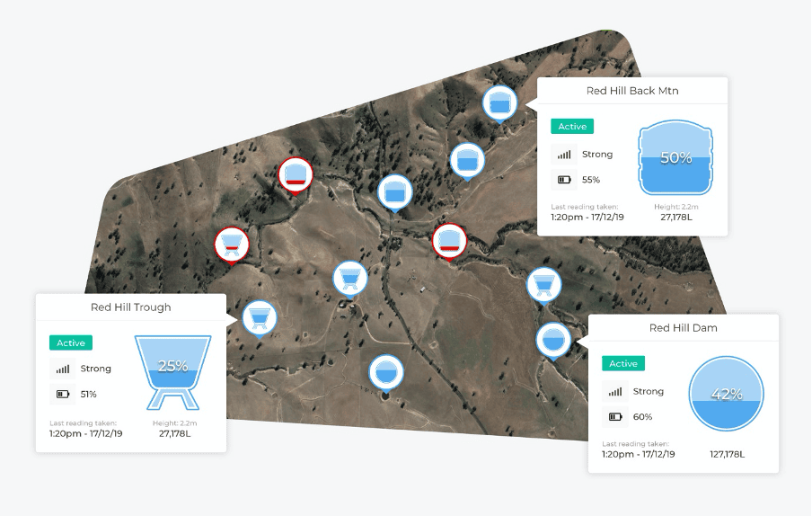The image size is (812, 516).
Task: Click the battery icon showing 55%
Action: [564, 180]
